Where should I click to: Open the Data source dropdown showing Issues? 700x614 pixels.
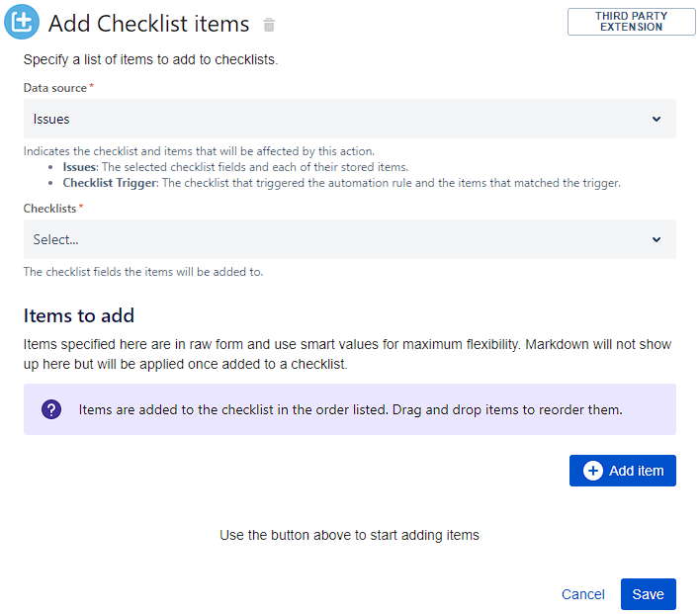point(349,119)
